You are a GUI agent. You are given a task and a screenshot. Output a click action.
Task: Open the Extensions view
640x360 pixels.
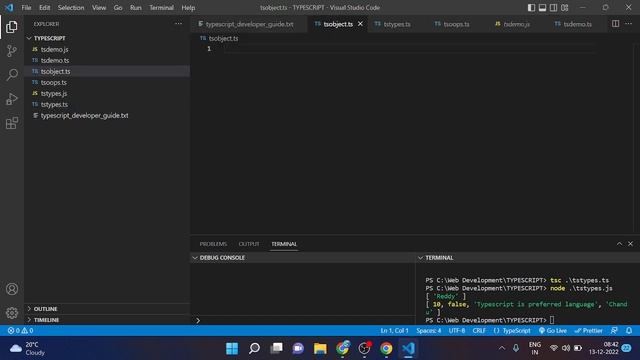[12, 123]
